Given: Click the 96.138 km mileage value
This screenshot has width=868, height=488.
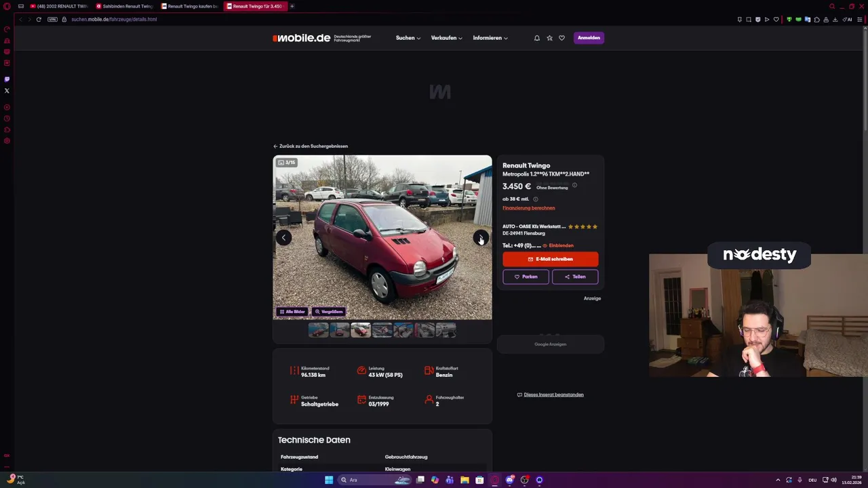Looking at the screenshot, I should pyautogui.click(x=313, y=375).
